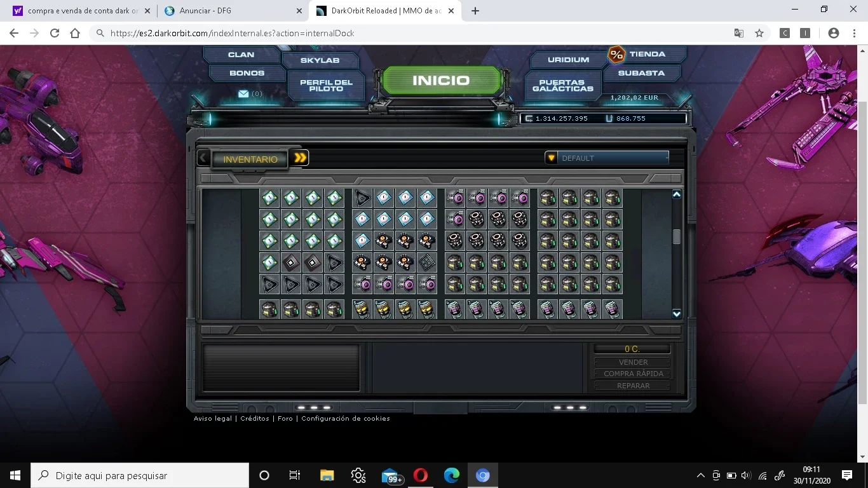Viewport: 868px width, 488px height.
Task: Launch Opera from the taskbar
Action: tap(421, 475)
